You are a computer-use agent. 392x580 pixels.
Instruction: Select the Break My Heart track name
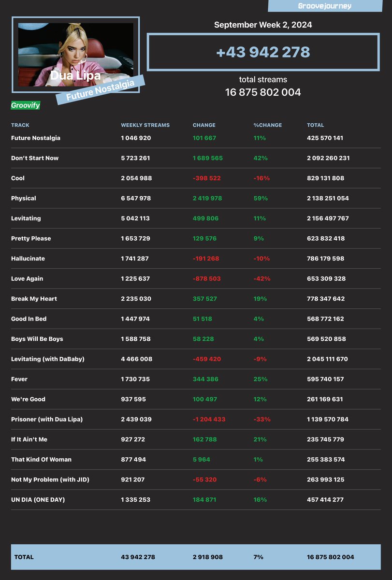[x=34, y=299]
